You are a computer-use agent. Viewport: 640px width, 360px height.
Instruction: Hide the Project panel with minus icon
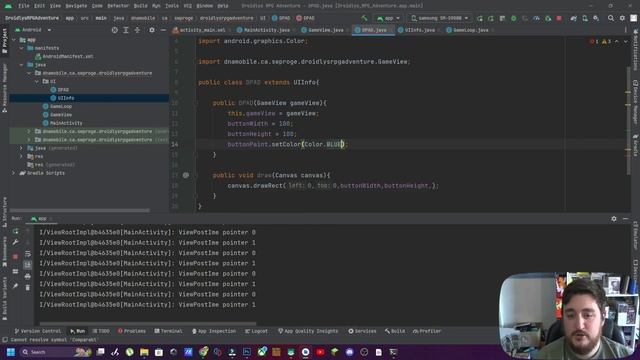coord(163,30)
